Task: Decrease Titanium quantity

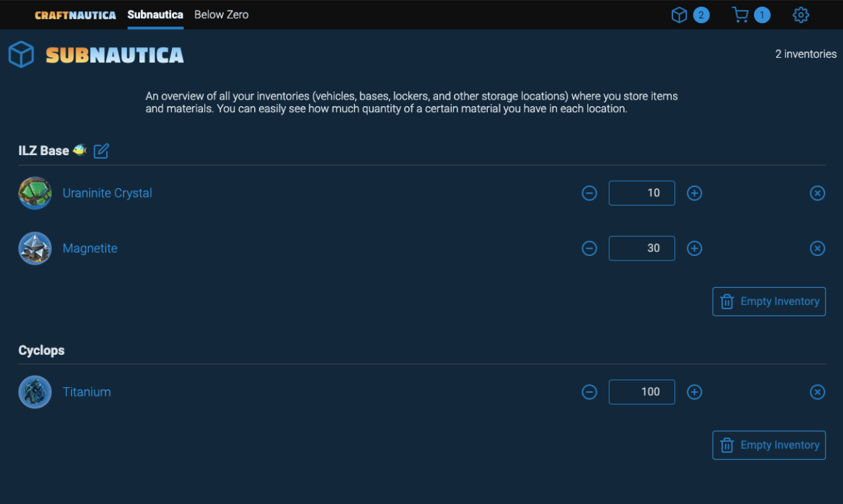Action: click(589, 392)
